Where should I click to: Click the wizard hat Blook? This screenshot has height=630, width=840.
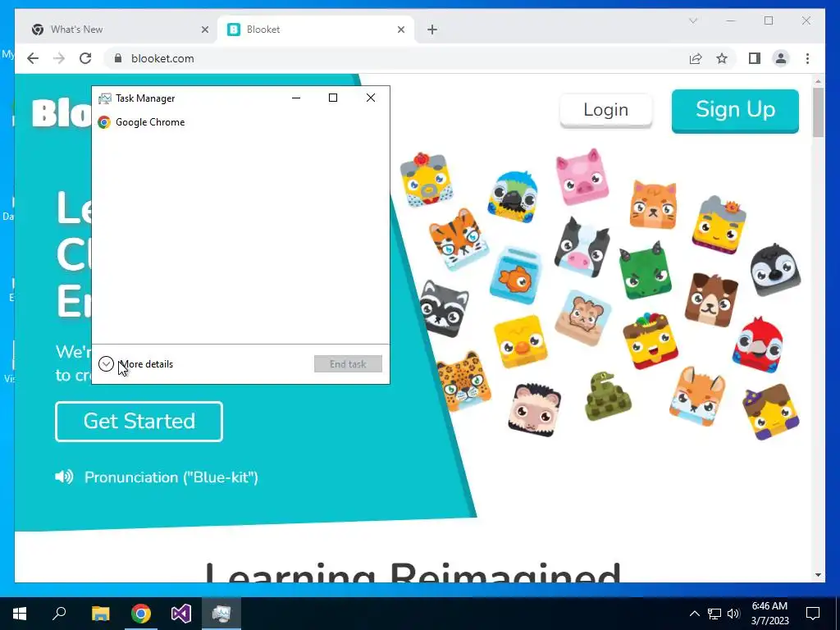[x=770, y=412]
